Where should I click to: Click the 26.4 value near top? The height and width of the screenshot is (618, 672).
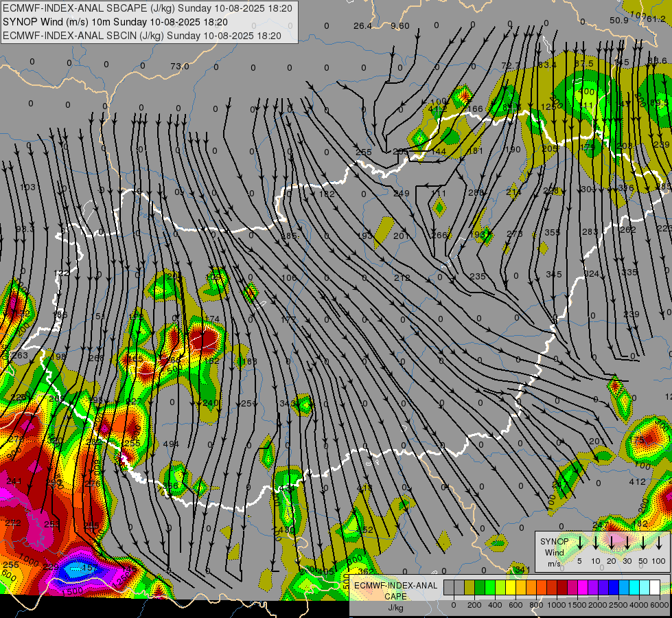point(362,26)
